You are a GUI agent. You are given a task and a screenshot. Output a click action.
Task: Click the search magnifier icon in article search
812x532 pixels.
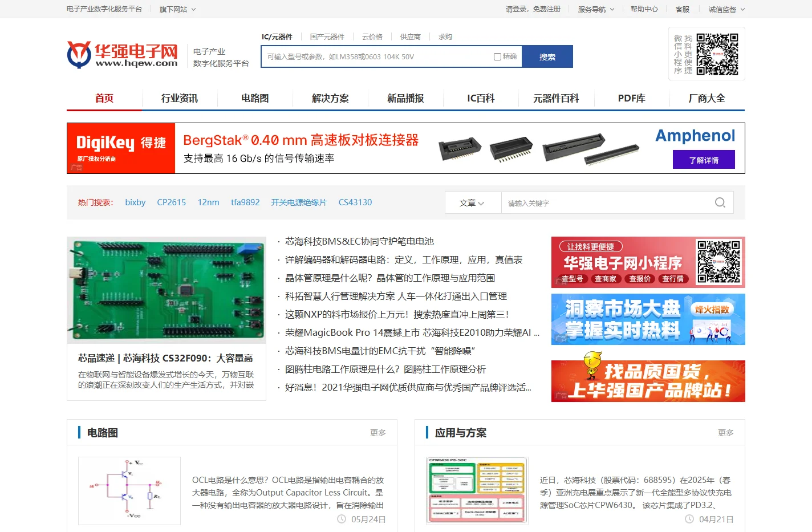coord(720,202)
